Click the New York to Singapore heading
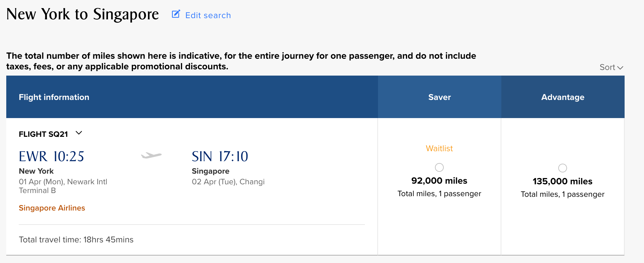 83,14
